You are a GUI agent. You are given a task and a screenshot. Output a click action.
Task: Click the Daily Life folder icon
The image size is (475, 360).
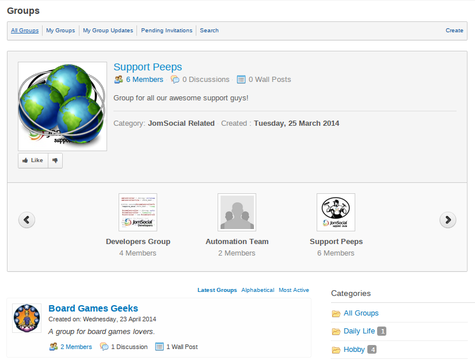[336, 331]
